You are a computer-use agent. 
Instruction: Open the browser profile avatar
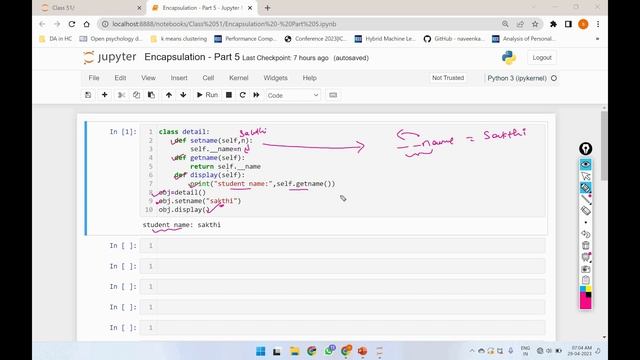[583, 24]
